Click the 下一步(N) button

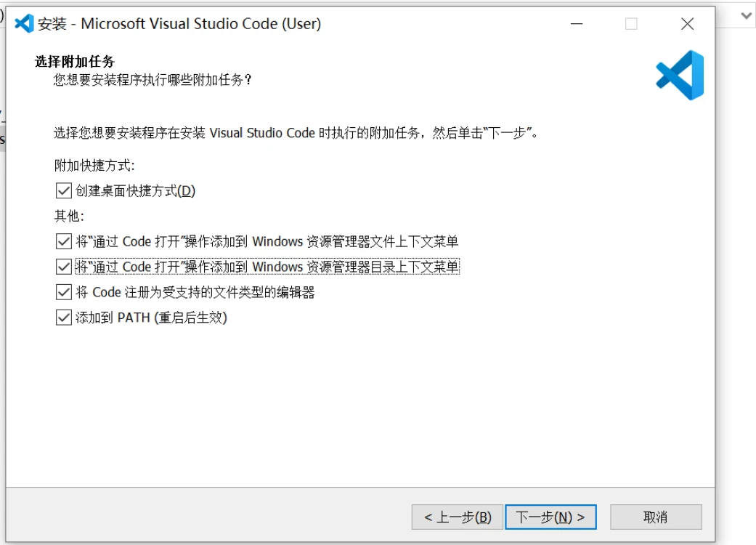click(x=550, y=517)
